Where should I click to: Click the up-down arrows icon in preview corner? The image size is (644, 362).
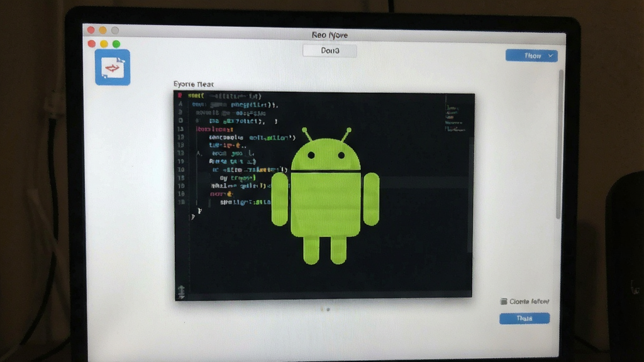click(181, 292)
